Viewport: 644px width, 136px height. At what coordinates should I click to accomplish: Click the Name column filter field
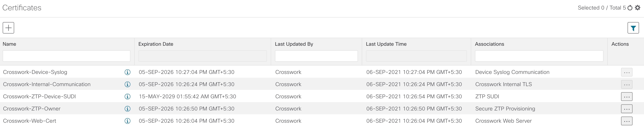(67, 56)
